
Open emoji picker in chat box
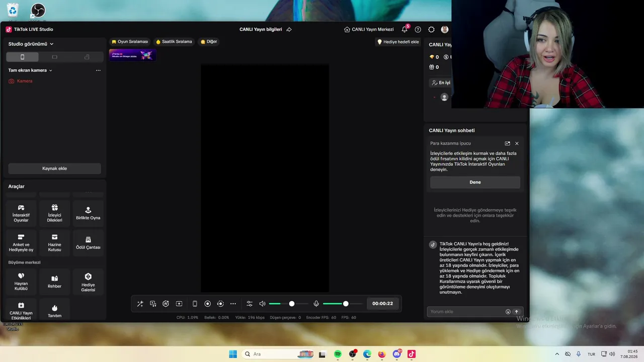point(508,312)
